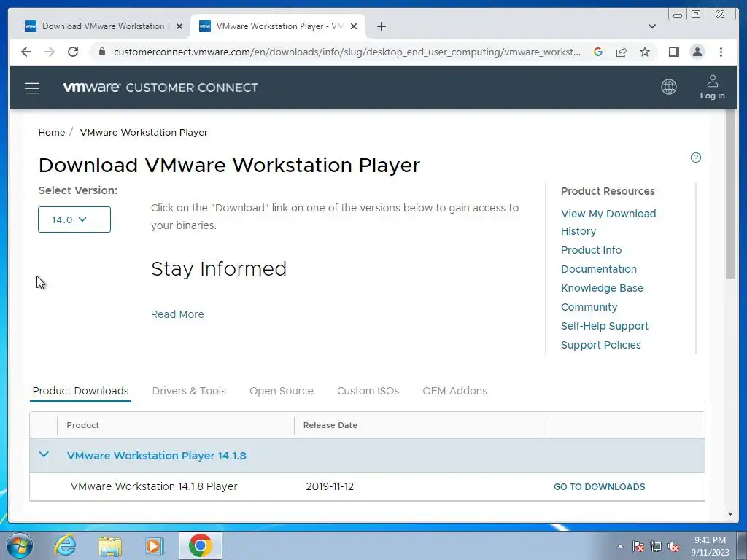Open the language globe selector
Screen dimensions: 747x560
(x=668, y=87)
